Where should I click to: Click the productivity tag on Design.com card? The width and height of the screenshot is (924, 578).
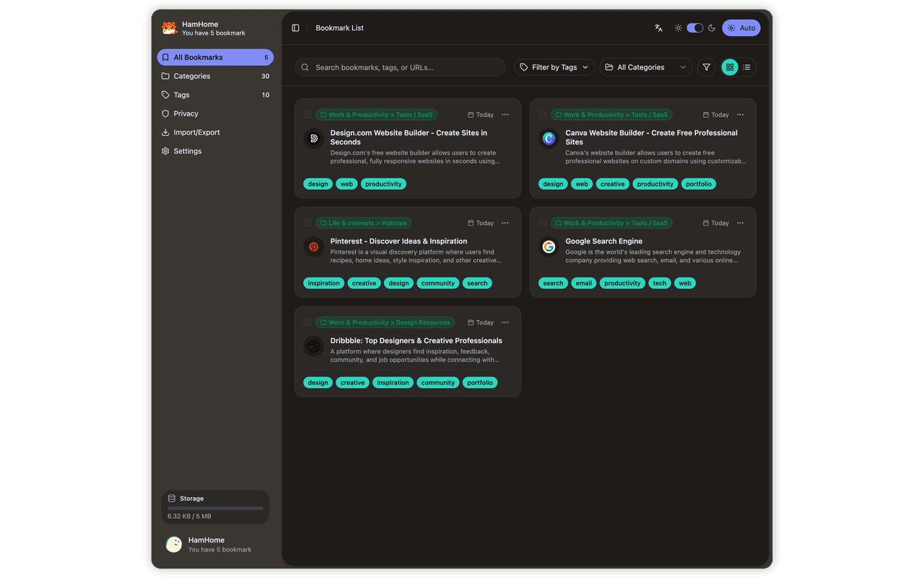383,184
